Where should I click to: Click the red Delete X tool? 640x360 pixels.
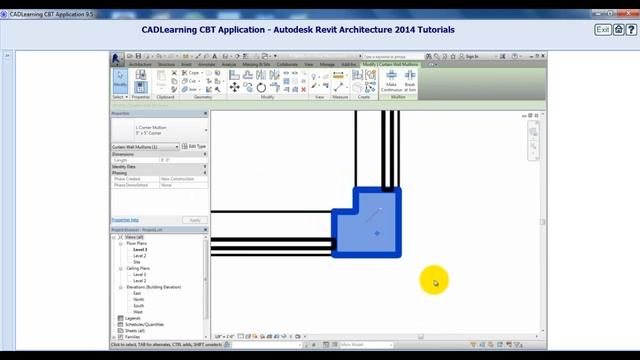tap(303, 89)
